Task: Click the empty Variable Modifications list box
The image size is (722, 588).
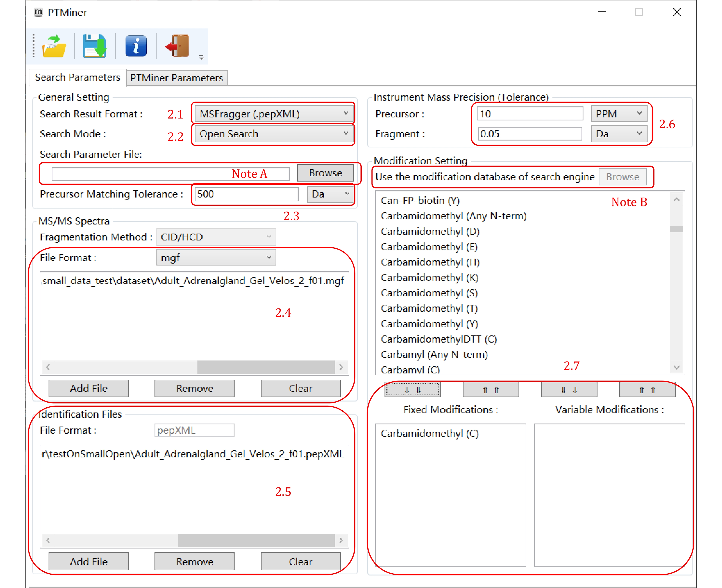Action: [x=609, y=495]
